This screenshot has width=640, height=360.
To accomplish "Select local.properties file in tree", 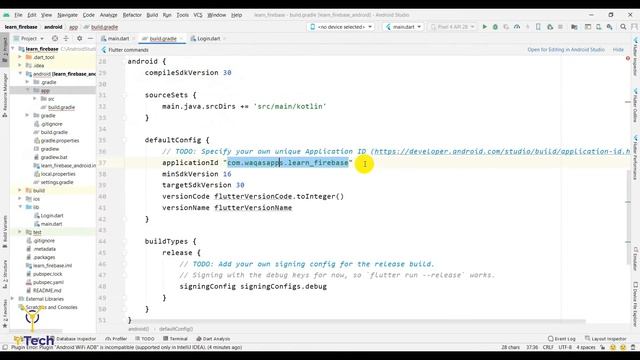I will point(58,174).
